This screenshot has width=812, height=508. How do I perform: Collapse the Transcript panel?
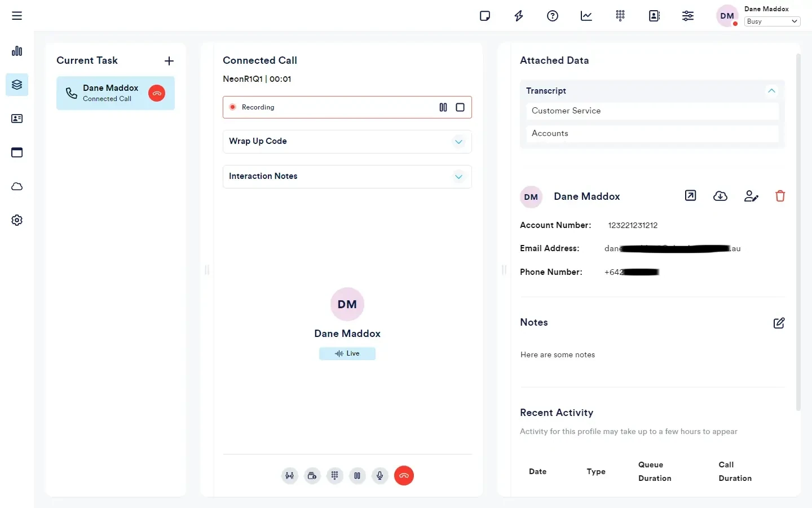click(771, 91)
